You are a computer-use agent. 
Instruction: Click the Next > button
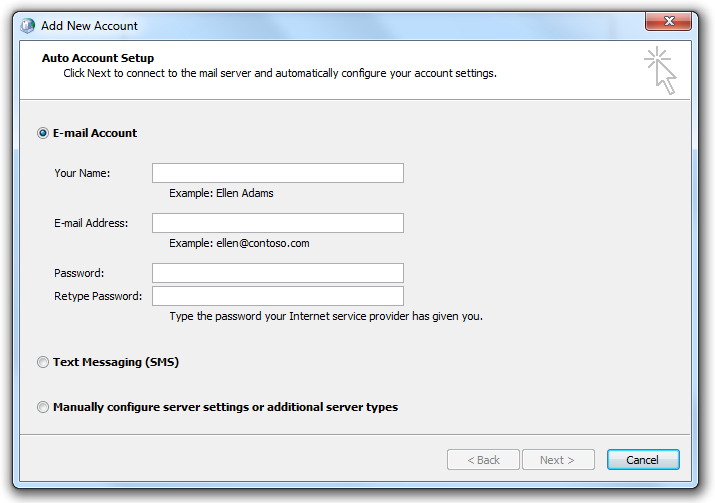tap(558, 460)
